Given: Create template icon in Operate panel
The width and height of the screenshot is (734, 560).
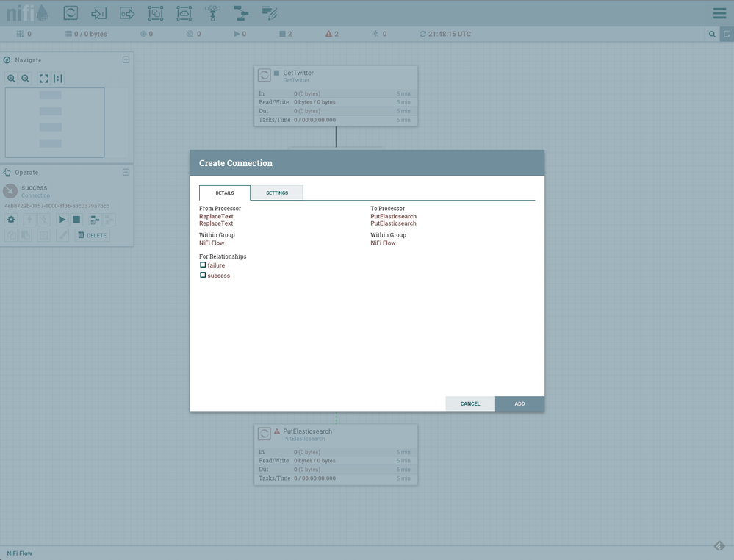Looking at the screenshot, I should (95, 220).
